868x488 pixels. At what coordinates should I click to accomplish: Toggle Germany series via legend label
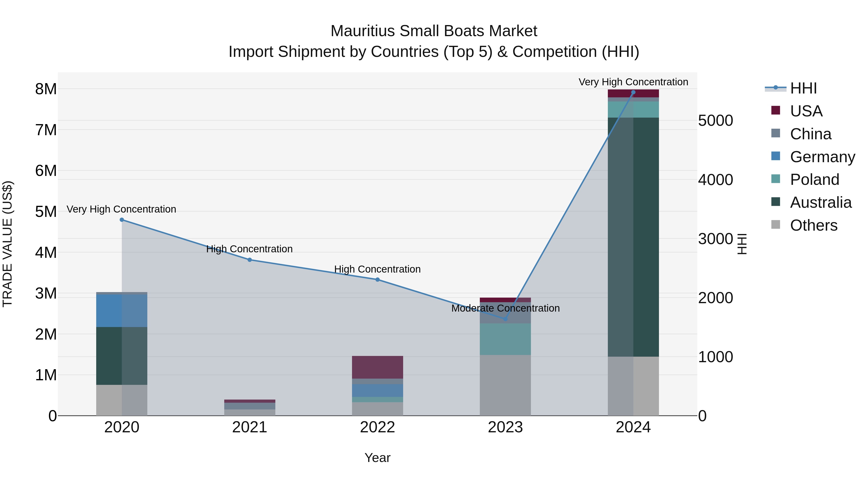pyautogui.click(x=822, y=157)
